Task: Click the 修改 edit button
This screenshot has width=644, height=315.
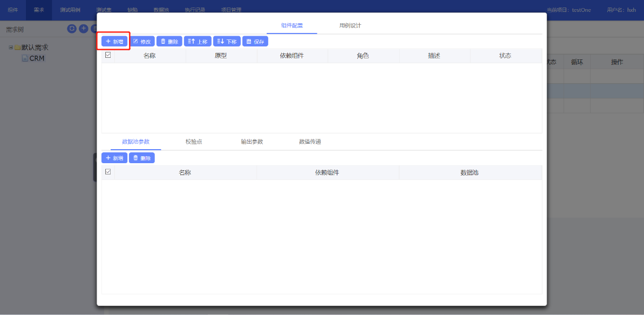Action: click(142, 42)
